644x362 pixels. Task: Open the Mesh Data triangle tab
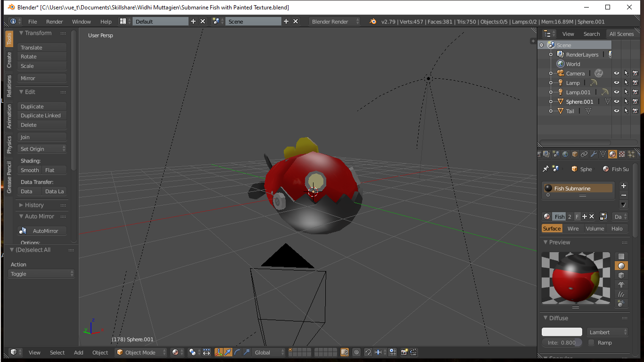603,154
